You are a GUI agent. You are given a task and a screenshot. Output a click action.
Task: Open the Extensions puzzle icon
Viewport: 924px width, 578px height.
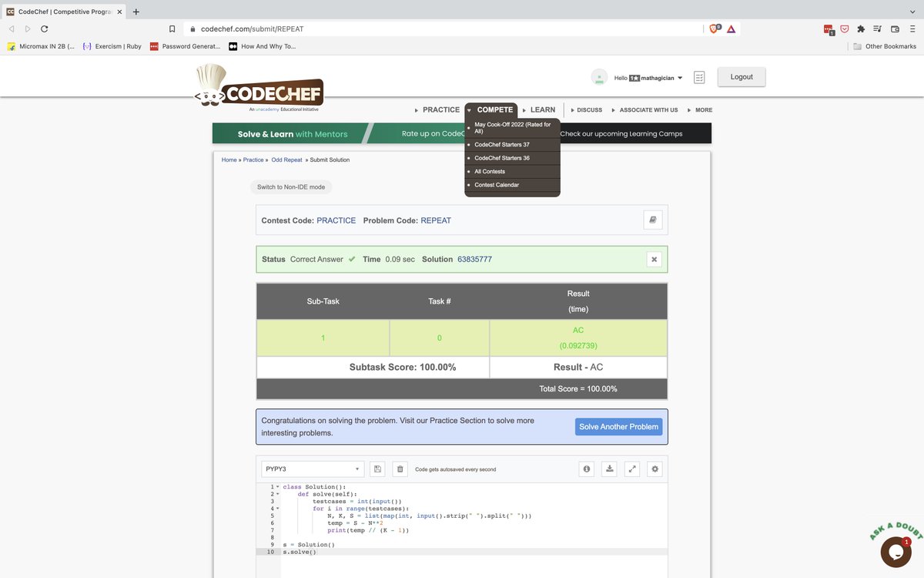861,29
